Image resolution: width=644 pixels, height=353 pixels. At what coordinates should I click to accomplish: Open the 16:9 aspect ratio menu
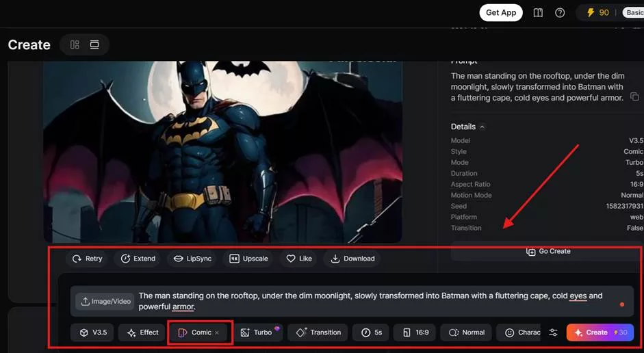416,332
